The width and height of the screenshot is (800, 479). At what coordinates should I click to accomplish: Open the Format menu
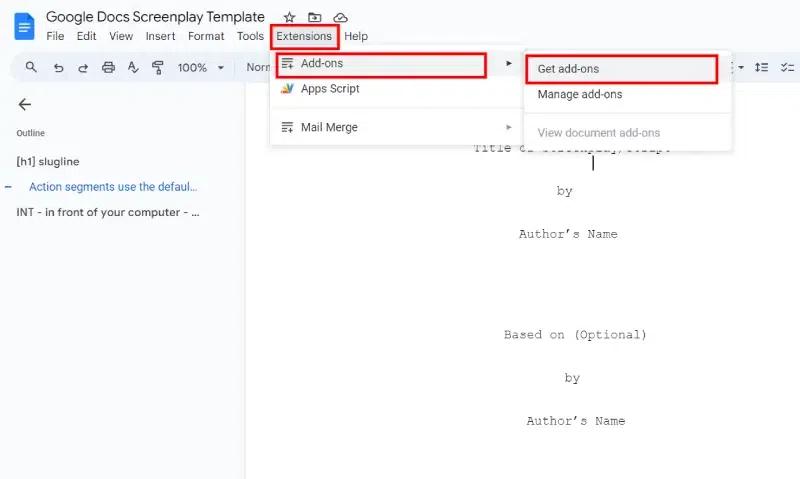206,36
